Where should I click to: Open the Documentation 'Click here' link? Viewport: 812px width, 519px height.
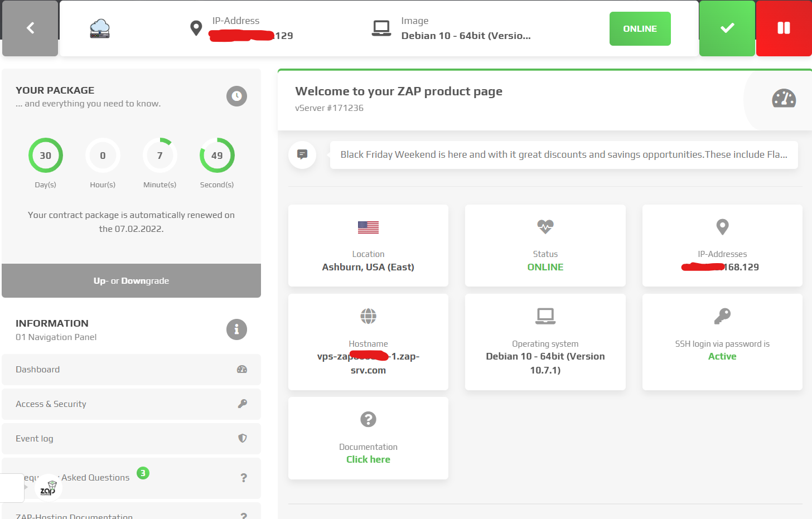click(x=368, y=459)
